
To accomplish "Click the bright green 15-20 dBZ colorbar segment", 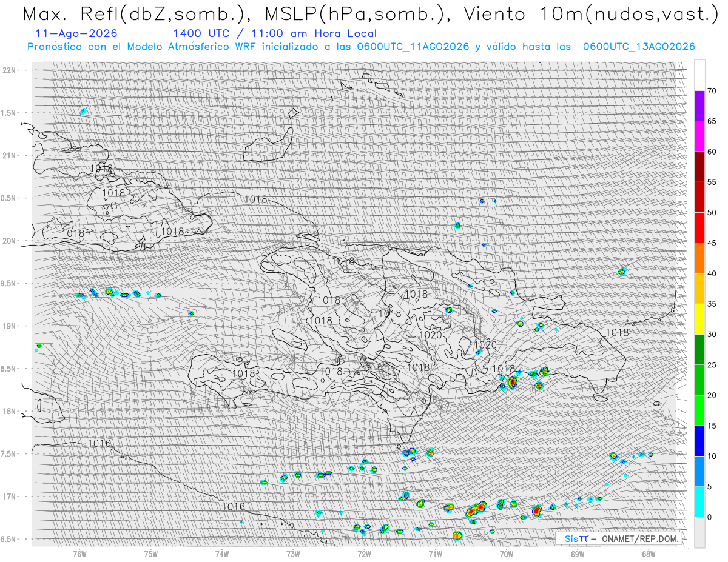I will [699, 410].
